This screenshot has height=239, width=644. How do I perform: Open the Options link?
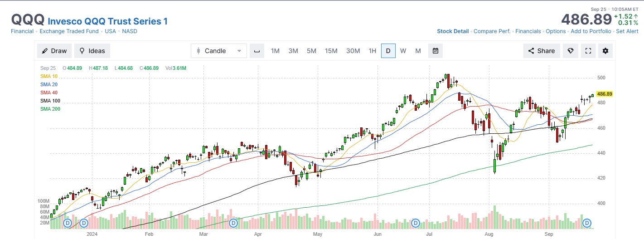(x=556, y=31)
